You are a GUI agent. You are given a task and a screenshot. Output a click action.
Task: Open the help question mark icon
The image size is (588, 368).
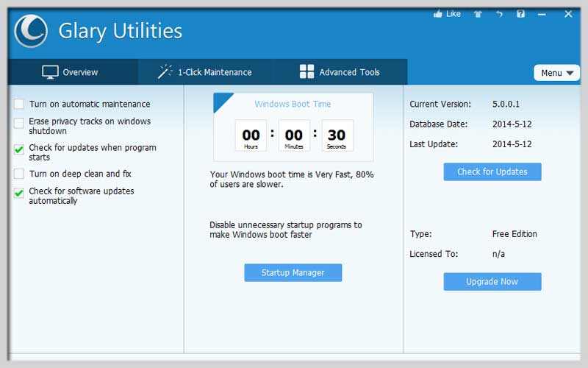pos(520,14)
